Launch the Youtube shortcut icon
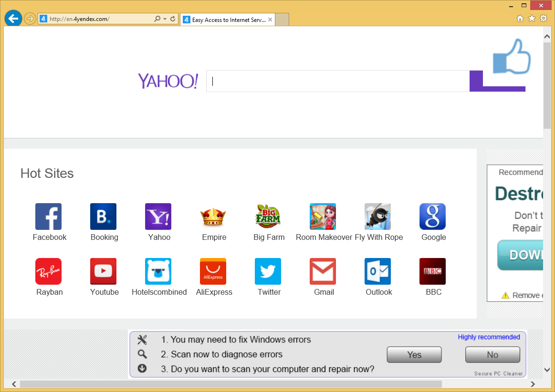Viewport: 555px width, 392px height. coord(103,271)
